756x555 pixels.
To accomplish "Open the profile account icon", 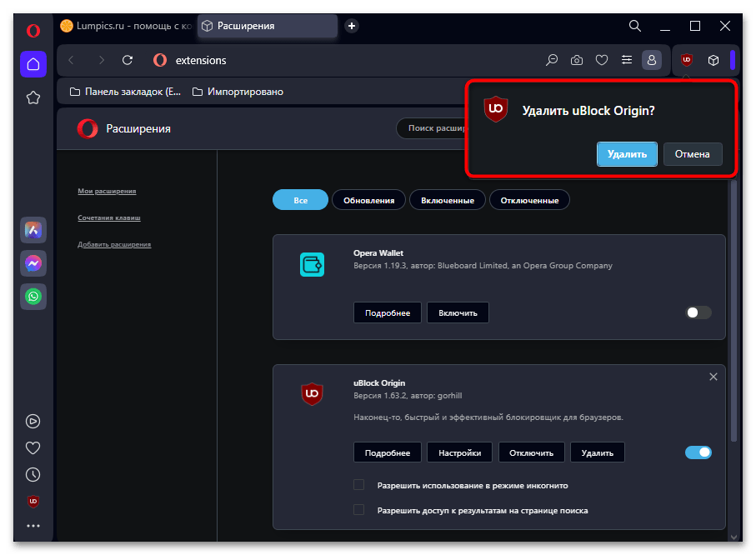I will (x=651, y=60).
